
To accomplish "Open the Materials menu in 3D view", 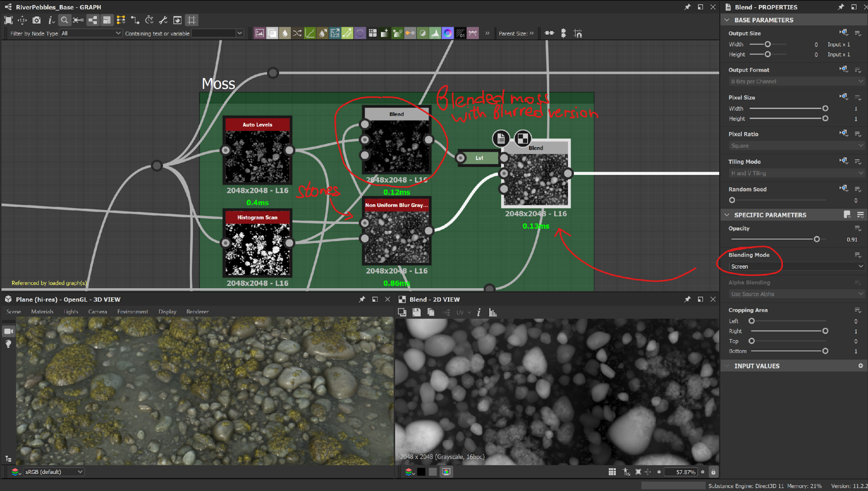I will 42,312.
